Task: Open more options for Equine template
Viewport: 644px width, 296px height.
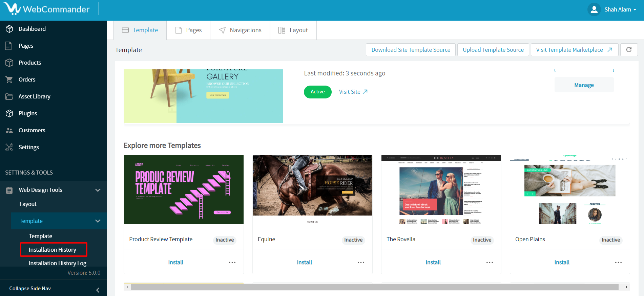Action: point(361,263)
